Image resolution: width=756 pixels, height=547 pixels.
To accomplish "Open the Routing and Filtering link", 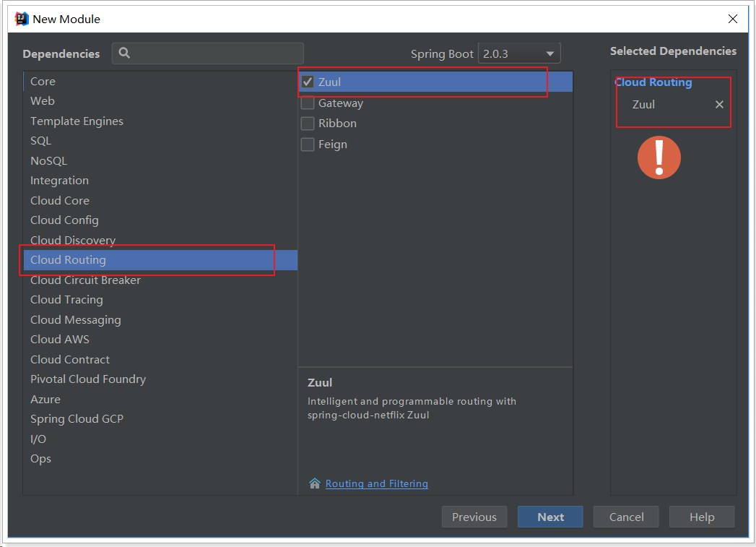I will (376, 483).
